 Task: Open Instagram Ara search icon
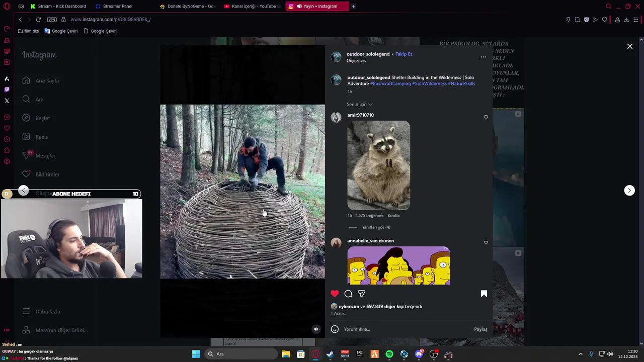pyautogui.click(x=26, y=99)
